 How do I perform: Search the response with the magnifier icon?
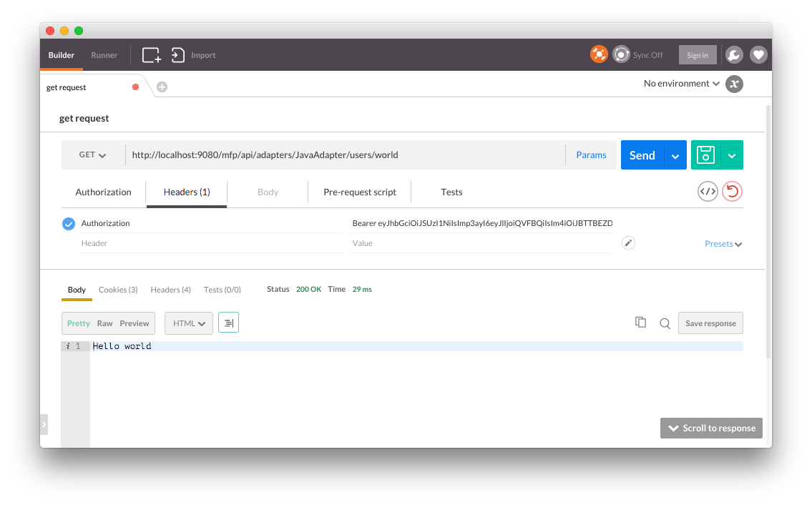coord(665,323)
